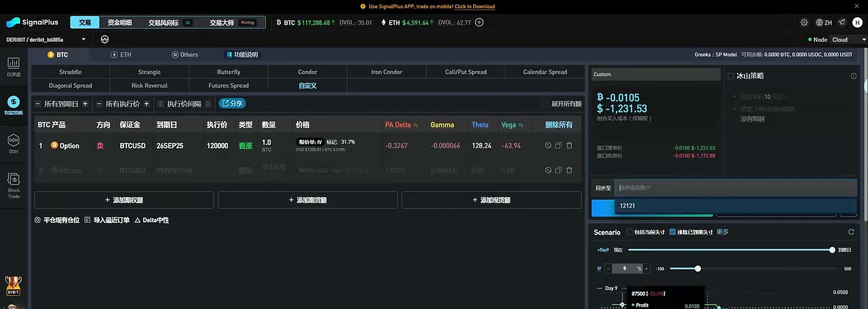
Task: Click the Click to Download link
Action: [x=475, y=6]
